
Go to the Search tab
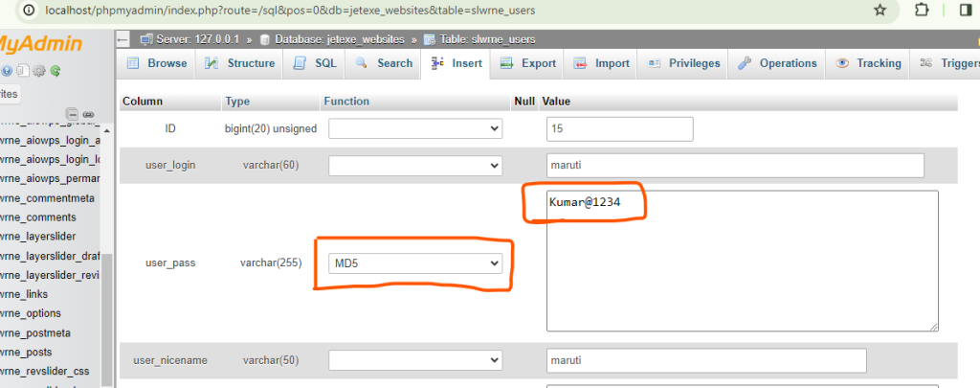383,63
